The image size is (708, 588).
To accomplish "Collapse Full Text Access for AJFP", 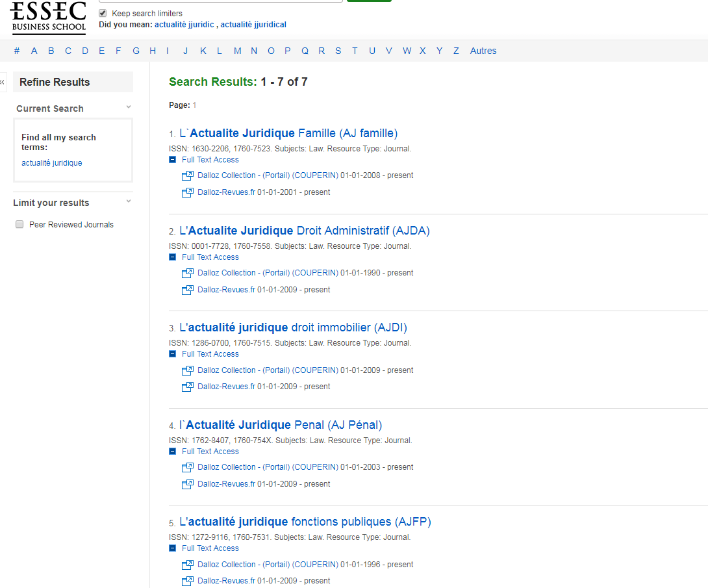I will pyautogui.click(x=173, y=548).
